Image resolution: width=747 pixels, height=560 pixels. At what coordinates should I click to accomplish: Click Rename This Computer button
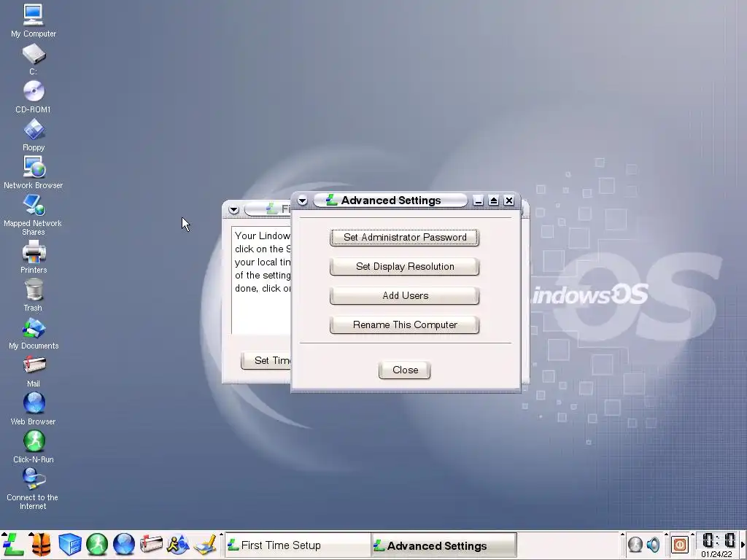pos(404,324)
